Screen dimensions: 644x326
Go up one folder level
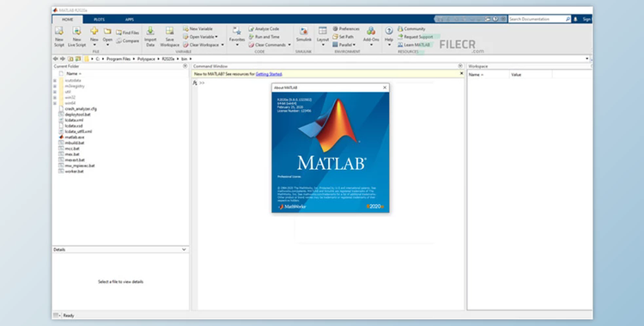70,58
